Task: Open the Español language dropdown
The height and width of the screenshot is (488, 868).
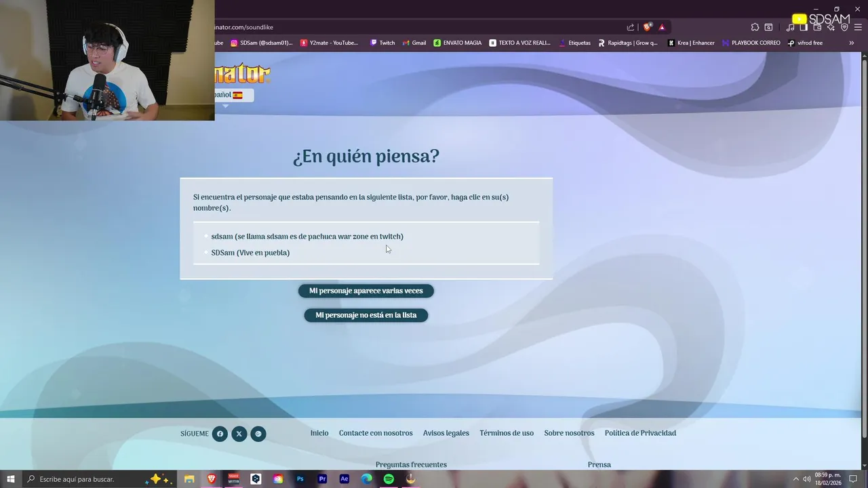Action: [234, 95]
